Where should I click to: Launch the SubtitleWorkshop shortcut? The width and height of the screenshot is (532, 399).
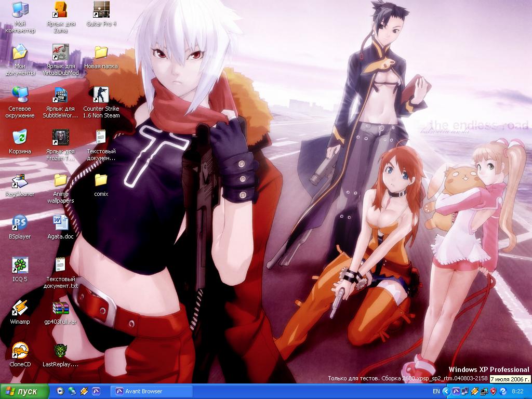click(60, 95)
